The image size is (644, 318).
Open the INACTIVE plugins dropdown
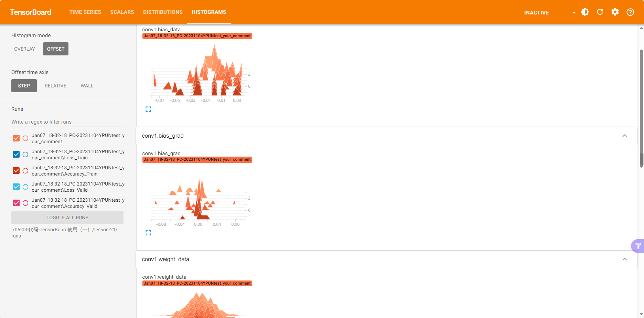pyautogui.click(x=550, y=13)
